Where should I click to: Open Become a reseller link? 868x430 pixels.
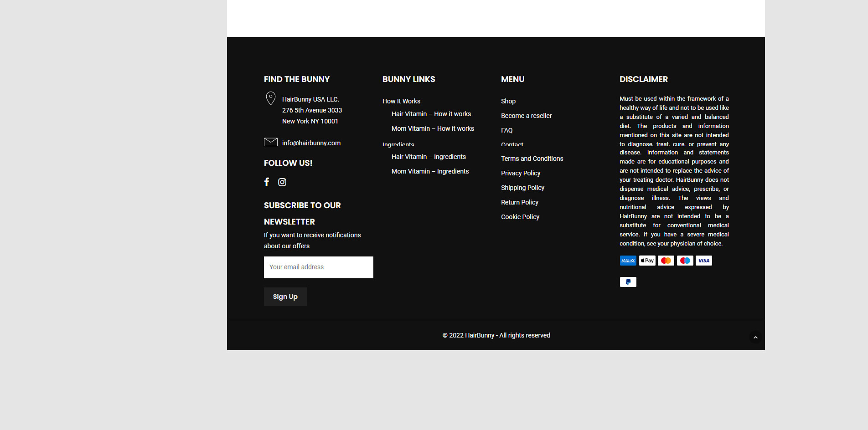527,116
